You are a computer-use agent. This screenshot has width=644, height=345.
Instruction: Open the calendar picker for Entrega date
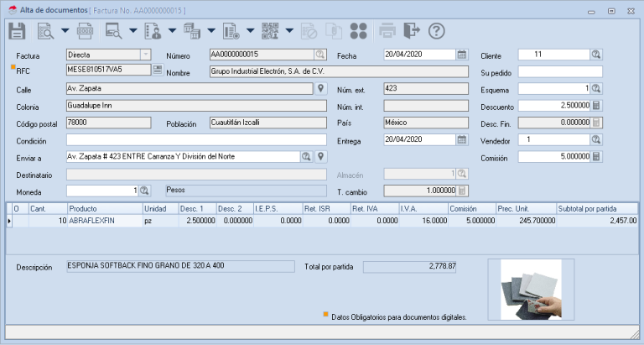[462, 139]
